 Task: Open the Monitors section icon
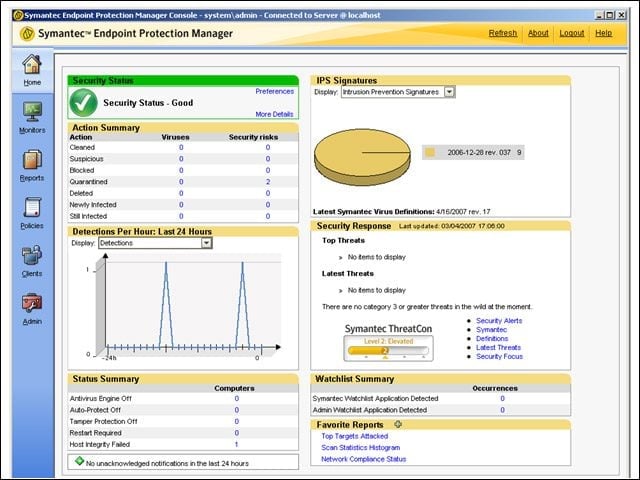pyautogui.click(x=32, y=112)
